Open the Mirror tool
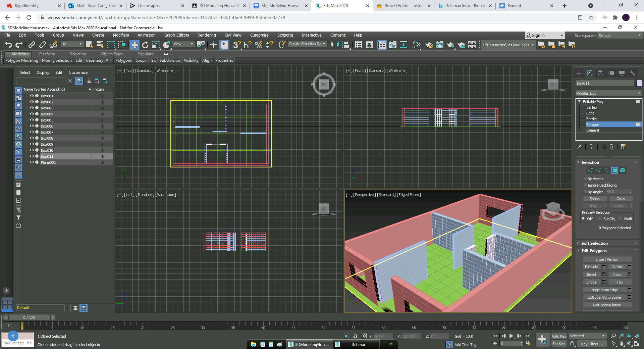The width and height of the screenshot is (644, 349). 334,45
